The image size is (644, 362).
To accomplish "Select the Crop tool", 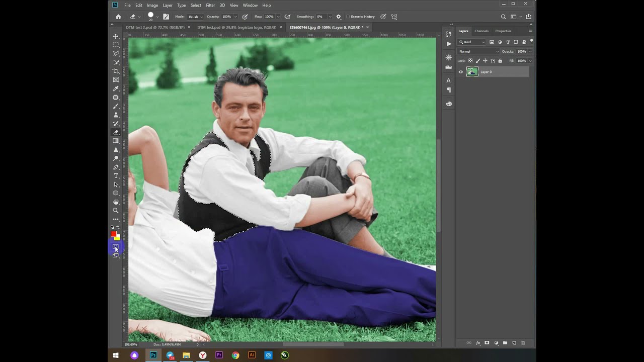I will 116,71.
